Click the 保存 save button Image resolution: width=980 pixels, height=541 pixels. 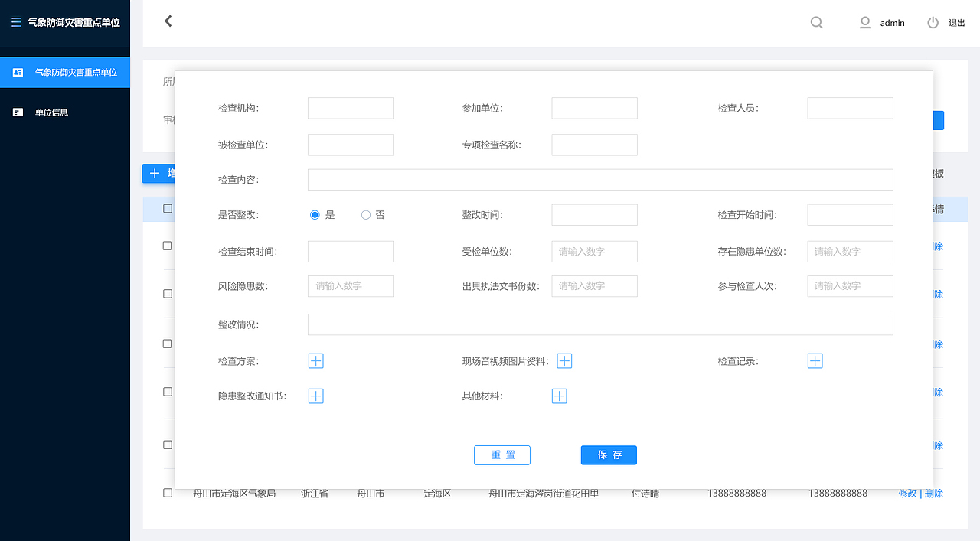click(x=608, y=455)
